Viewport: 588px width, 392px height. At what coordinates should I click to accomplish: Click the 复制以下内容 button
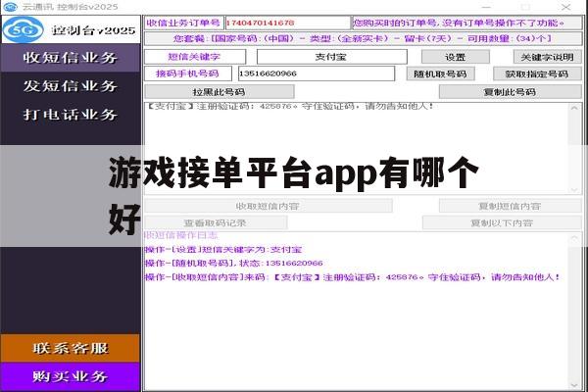click(502, 222)
